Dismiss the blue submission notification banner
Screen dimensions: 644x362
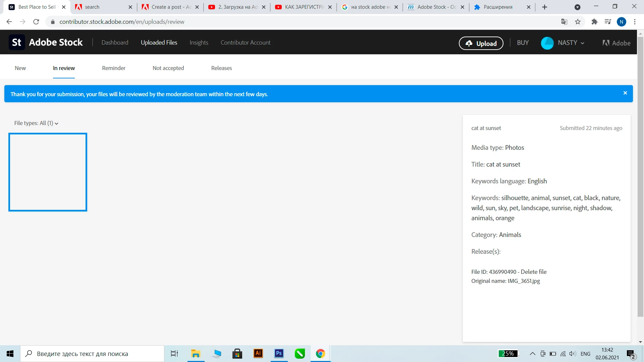point(625,93)
